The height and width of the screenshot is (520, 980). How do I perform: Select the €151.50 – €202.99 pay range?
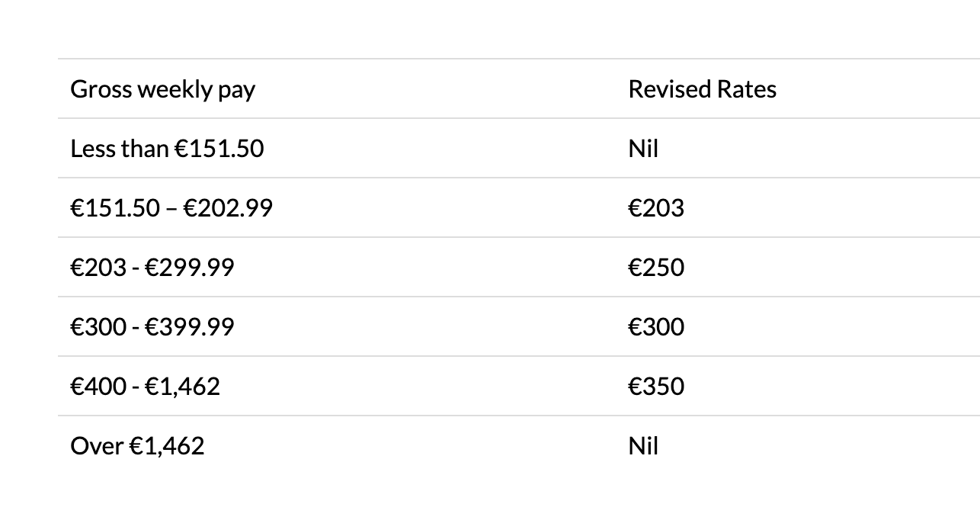click(171, 207)
